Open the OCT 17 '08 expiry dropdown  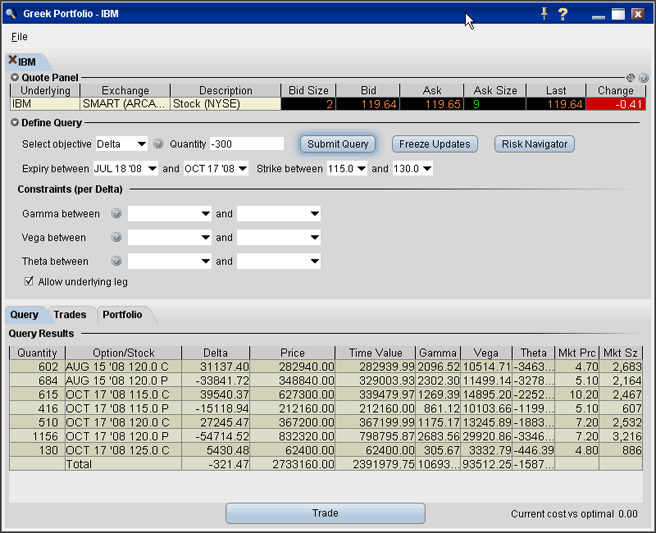[215, 169]
